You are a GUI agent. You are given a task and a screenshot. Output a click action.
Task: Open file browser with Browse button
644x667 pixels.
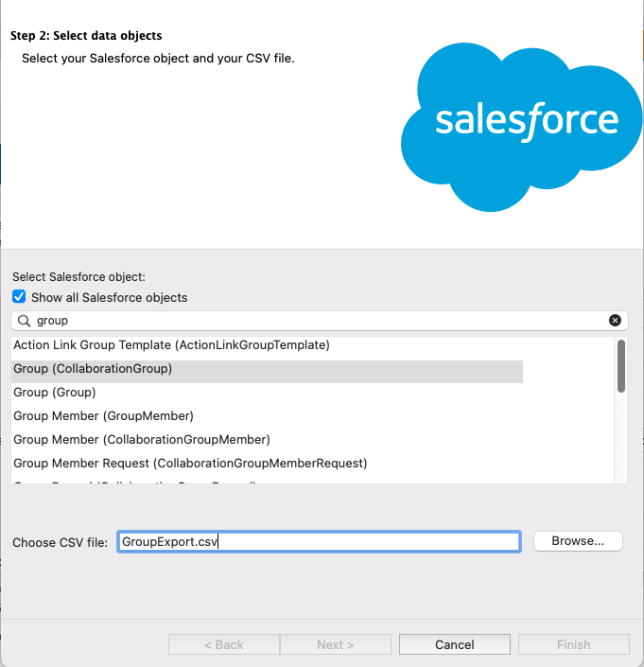(x=578, y=541)
